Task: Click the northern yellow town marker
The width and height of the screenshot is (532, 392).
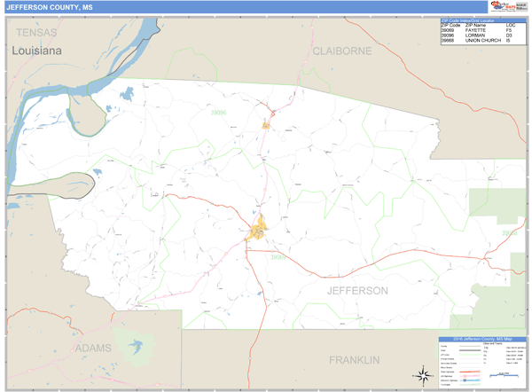Action: tap(265, 125)
